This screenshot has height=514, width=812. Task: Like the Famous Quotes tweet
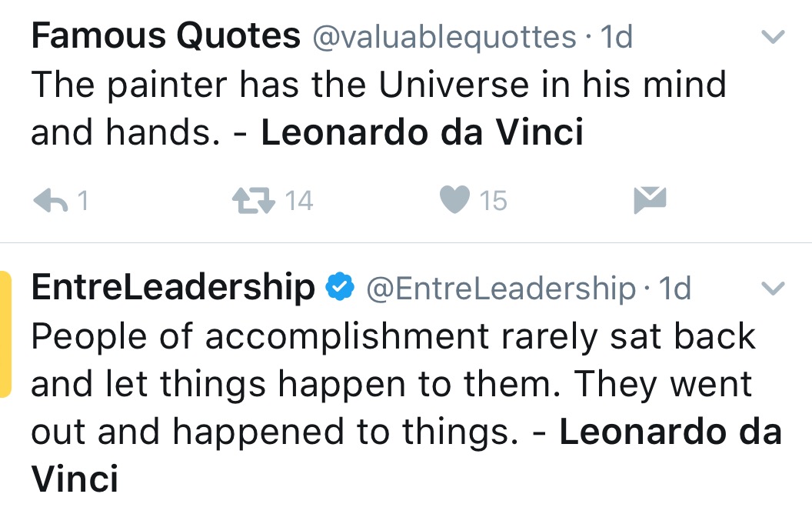[454, 200]
